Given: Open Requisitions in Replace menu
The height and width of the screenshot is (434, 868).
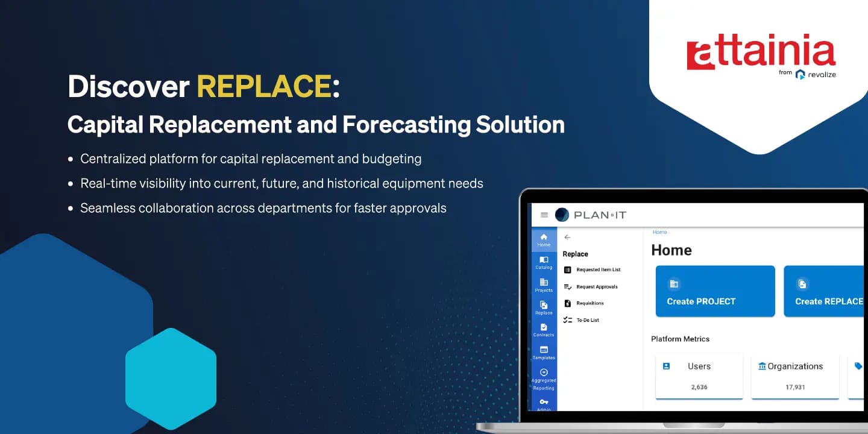Looking at the screenshot, I should point(583,303).
